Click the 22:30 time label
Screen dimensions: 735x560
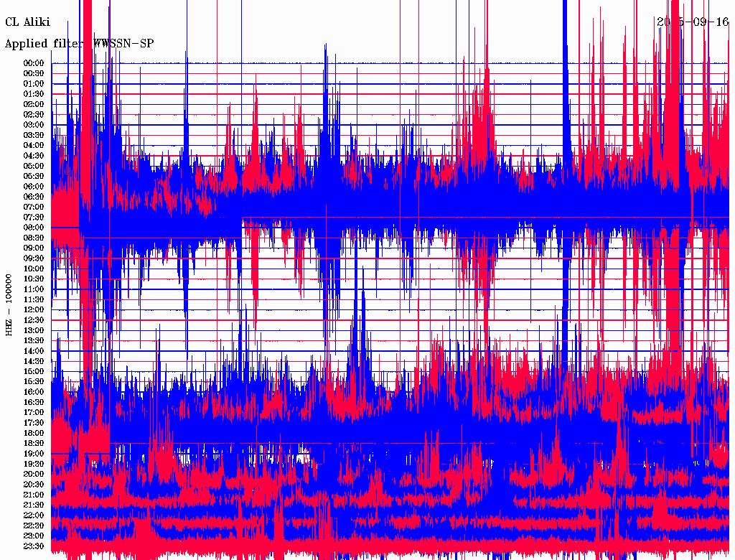point(34,526)
